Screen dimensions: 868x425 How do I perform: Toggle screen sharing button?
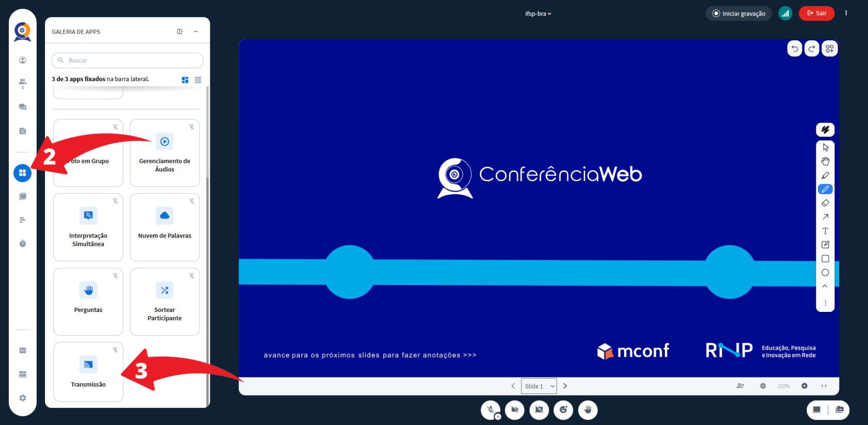539,410
